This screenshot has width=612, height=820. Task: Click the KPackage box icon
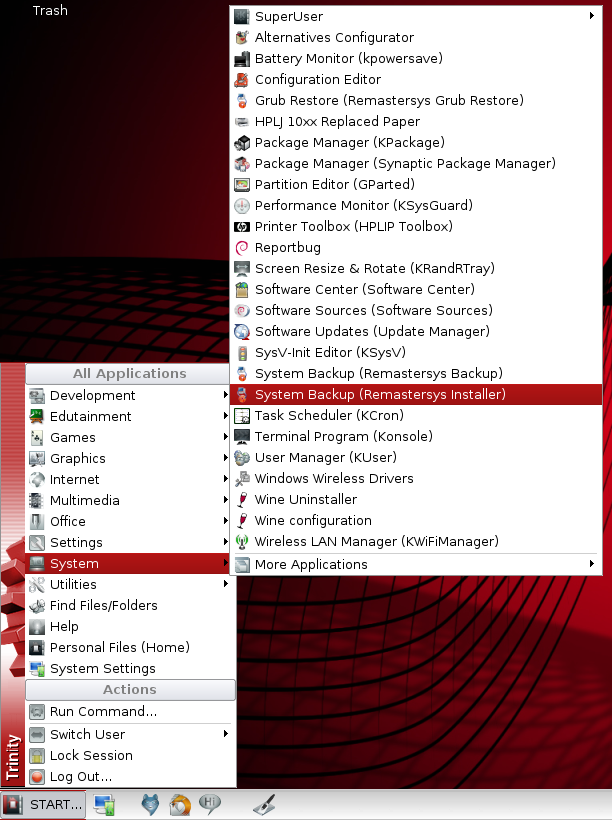click(x=242, y=143)
